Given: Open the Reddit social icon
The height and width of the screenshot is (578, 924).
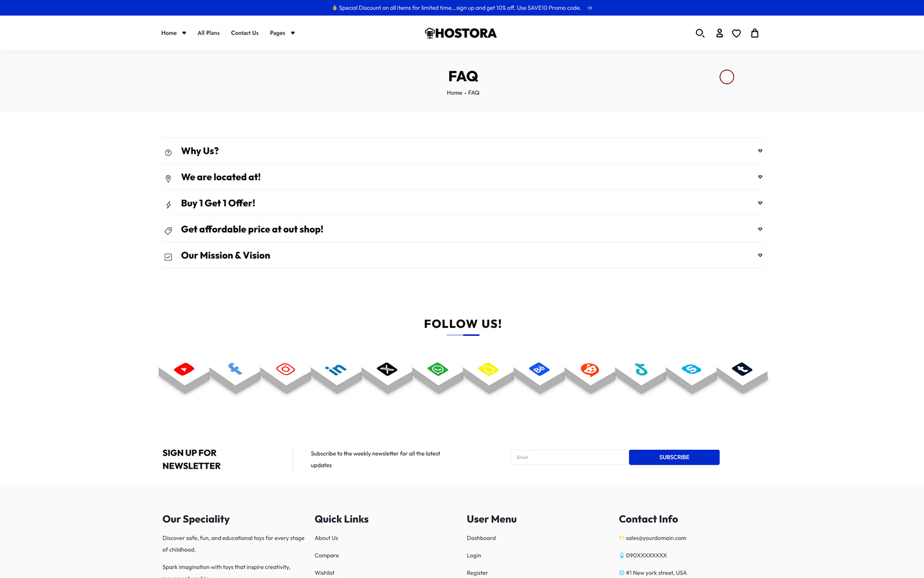Looking at the screenshot, I should (590, 369).
